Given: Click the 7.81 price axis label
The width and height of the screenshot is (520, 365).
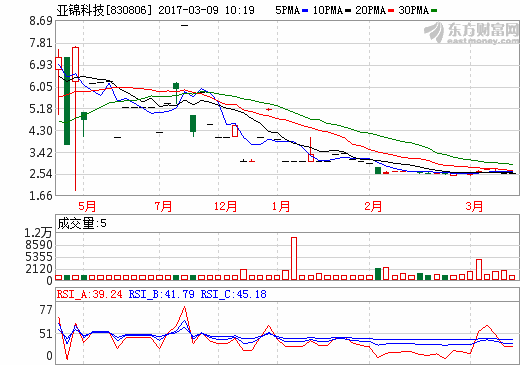Looking at the screenshot, I should 41,43.
